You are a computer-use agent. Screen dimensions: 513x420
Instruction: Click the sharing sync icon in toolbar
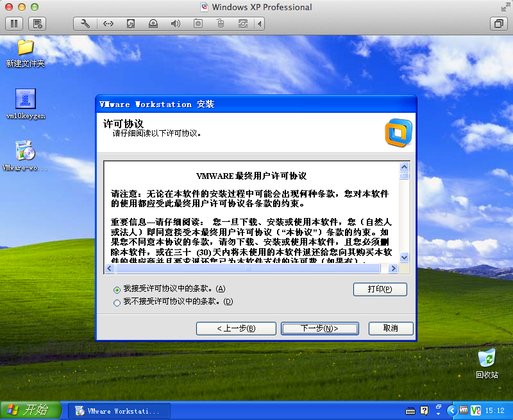[243, 24]
